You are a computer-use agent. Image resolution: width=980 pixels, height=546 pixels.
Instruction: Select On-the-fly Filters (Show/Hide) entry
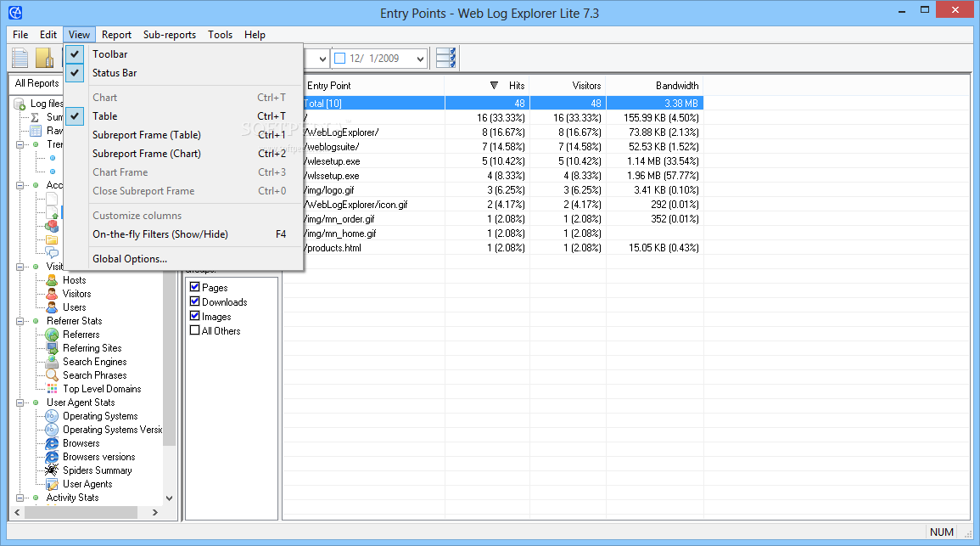[184, 234]
